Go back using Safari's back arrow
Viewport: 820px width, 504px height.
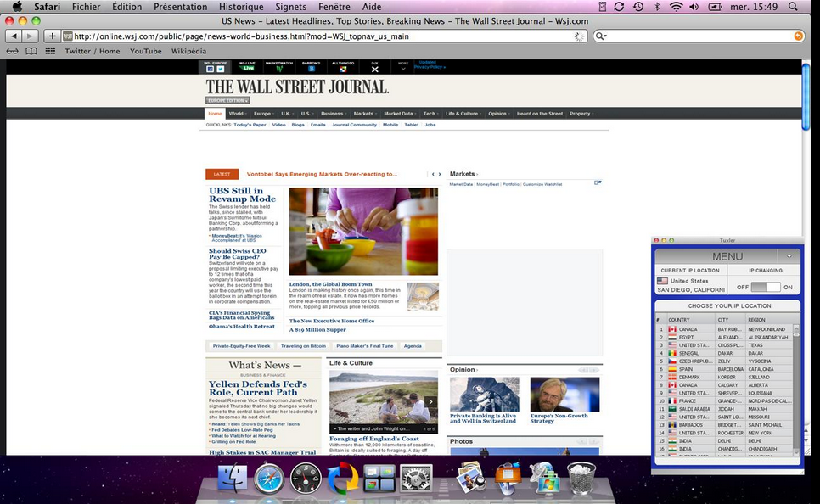pyautogui.click(x=14, y=36)
